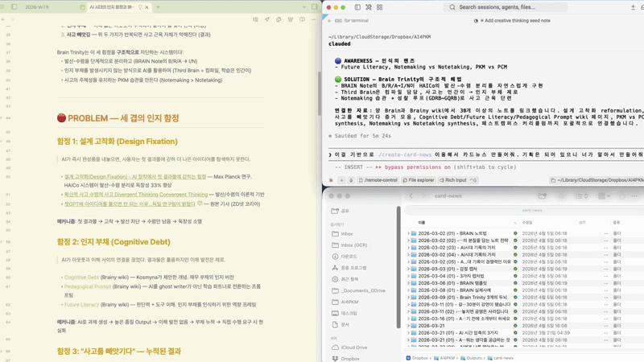The height and width of the screenshot is (362, 644).
Task: Select folder 2026-03-08 (01) - BRAIN 실제사례
Action: pos(454,290)
